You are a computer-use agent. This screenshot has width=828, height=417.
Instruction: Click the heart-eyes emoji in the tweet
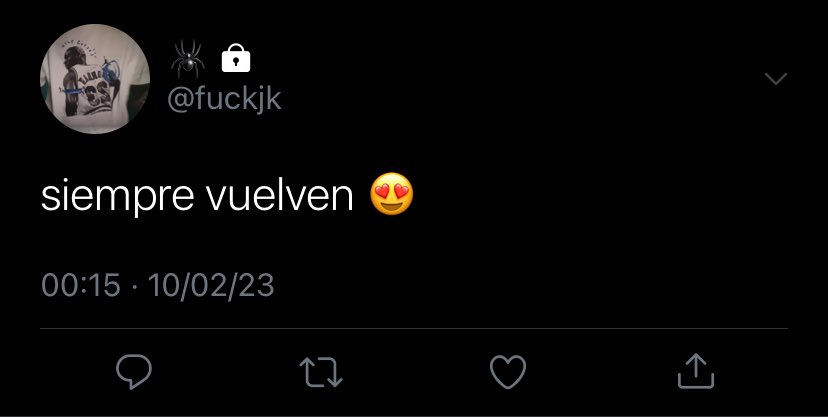391,194
